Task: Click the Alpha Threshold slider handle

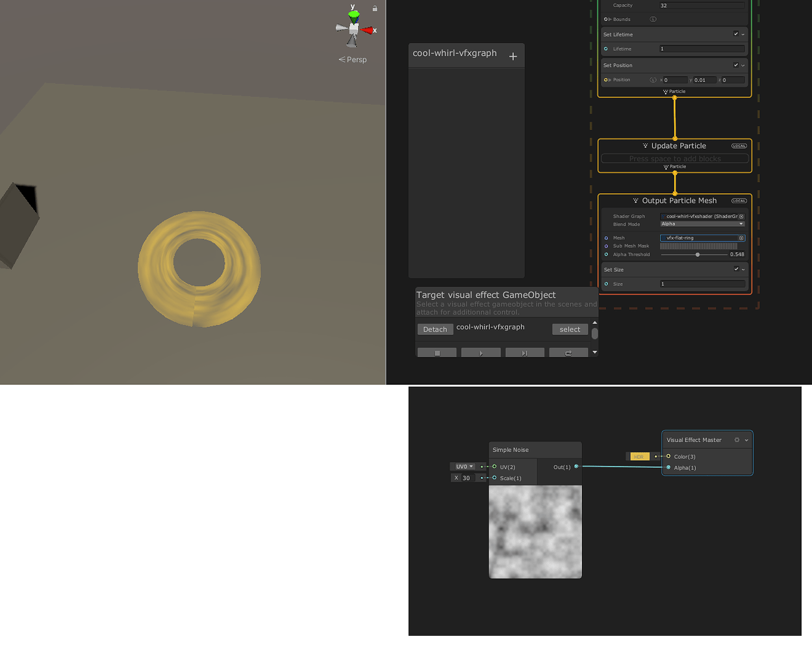Action: (x=698, y=255)
